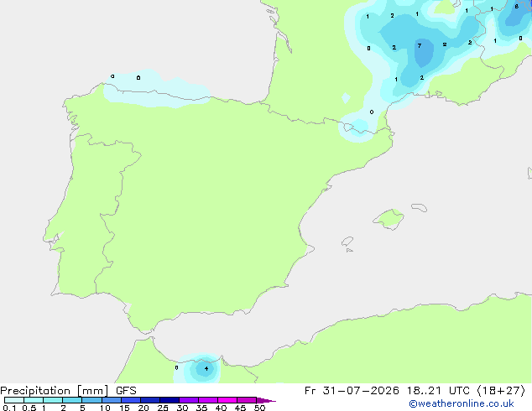The width and height of the screenshot is (532, 411).
Task: Click the '7' precipitation value over France
Action: click(x=420, y=45)
